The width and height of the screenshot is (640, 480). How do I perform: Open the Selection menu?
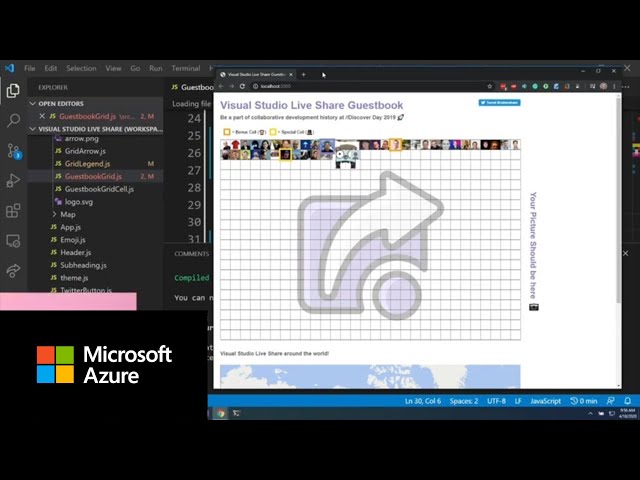(x=81, y=68)
